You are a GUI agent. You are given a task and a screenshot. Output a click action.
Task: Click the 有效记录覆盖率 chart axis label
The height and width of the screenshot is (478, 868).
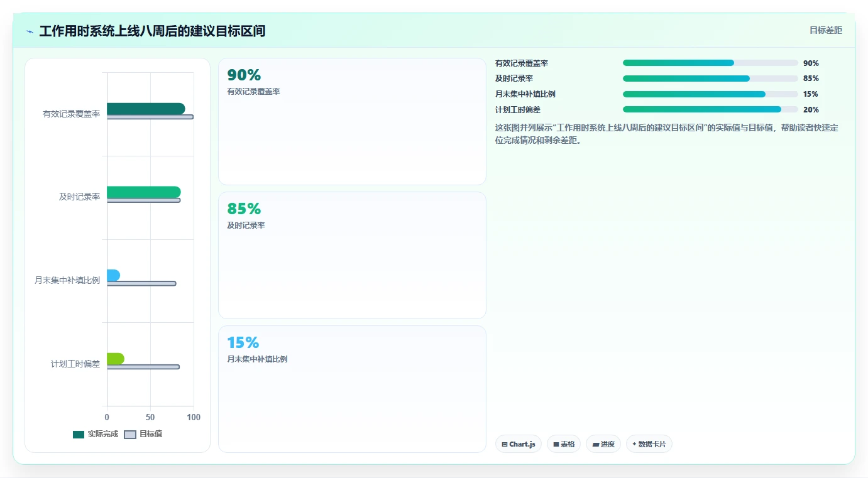click(x=72, y=114)
